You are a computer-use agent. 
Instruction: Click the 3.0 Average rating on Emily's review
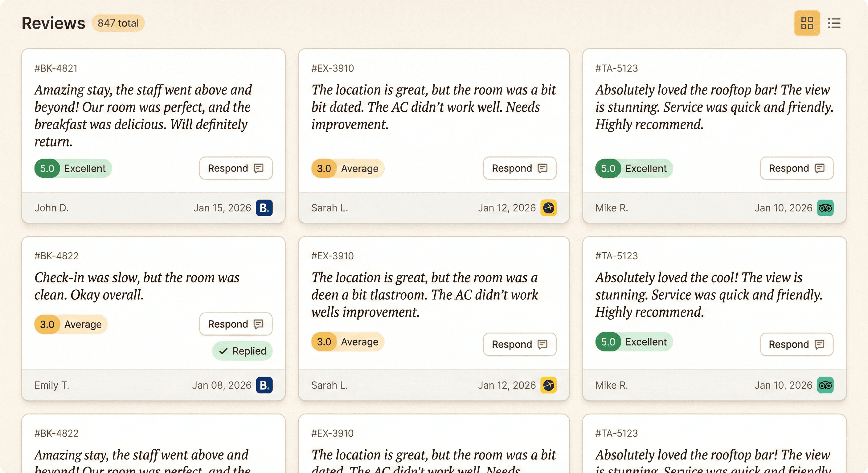tap(71, 324)
